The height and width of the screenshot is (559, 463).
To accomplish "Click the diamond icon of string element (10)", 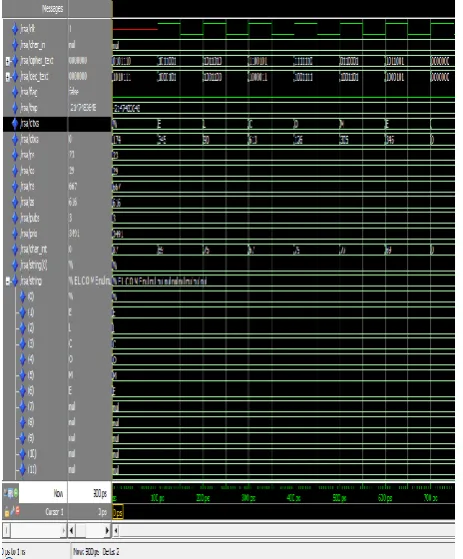I will 22,453.
